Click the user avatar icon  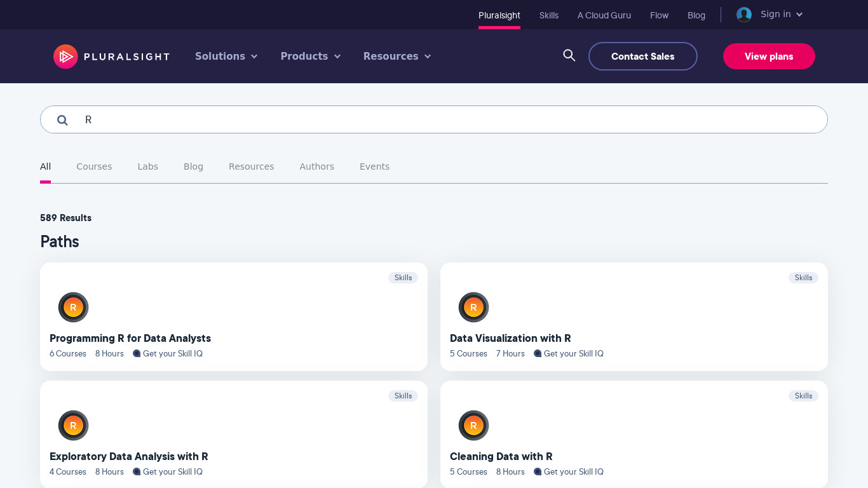[744, 15]
